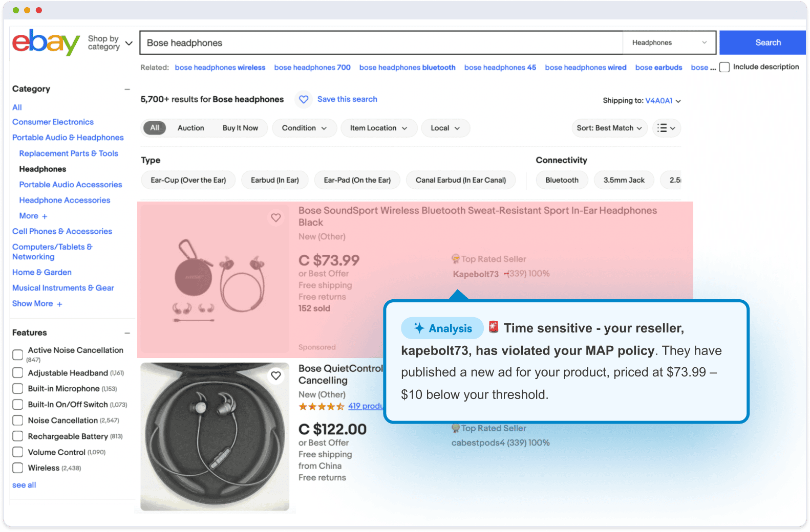Open related search bose headphones 700

pos(312,68)
